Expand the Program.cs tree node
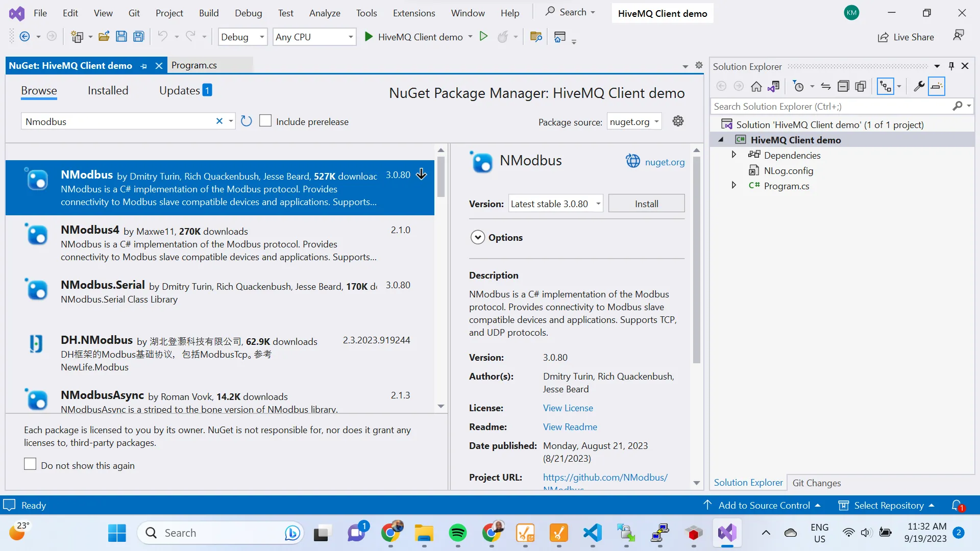 [734, 185]
